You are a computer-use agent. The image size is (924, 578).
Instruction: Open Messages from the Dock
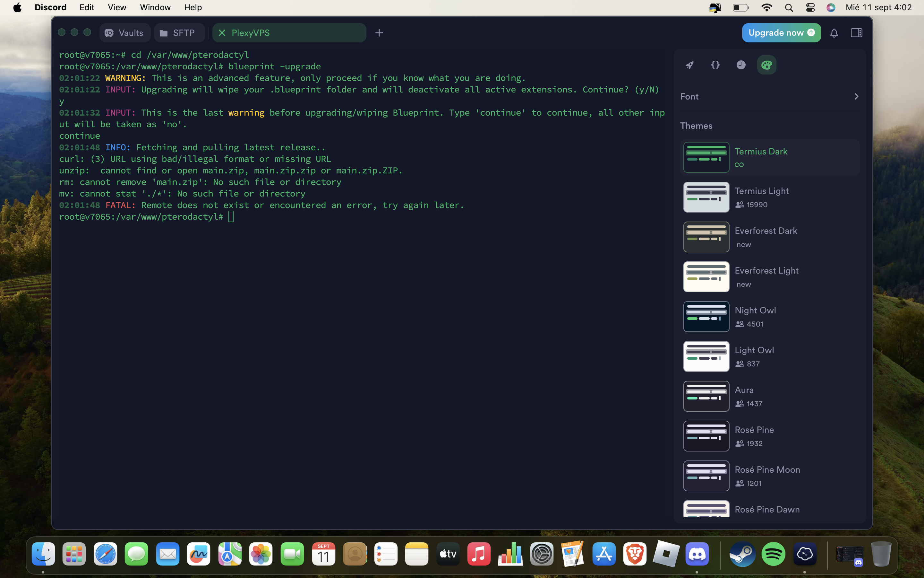pyautogui.click(x=136, y=554)
